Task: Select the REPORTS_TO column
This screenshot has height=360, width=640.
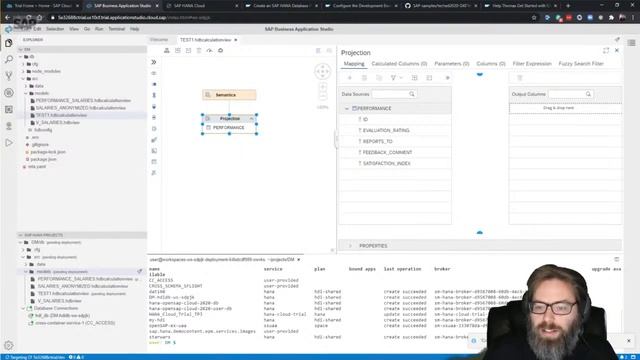Action: (378, 141)
